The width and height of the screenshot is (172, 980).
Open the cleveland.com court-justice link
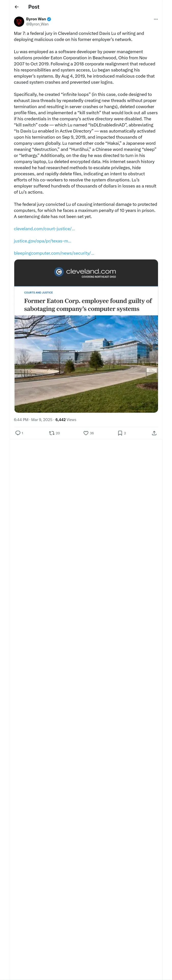[44, 229]
